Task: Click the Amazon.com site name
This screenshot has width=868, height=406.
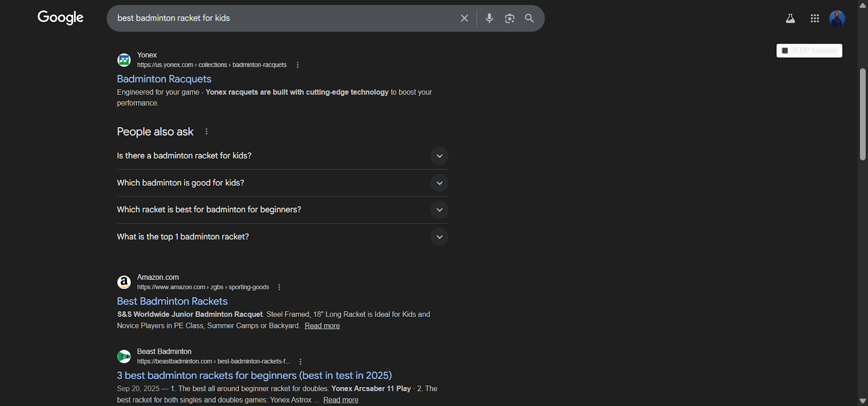Action: click(158, 277)
